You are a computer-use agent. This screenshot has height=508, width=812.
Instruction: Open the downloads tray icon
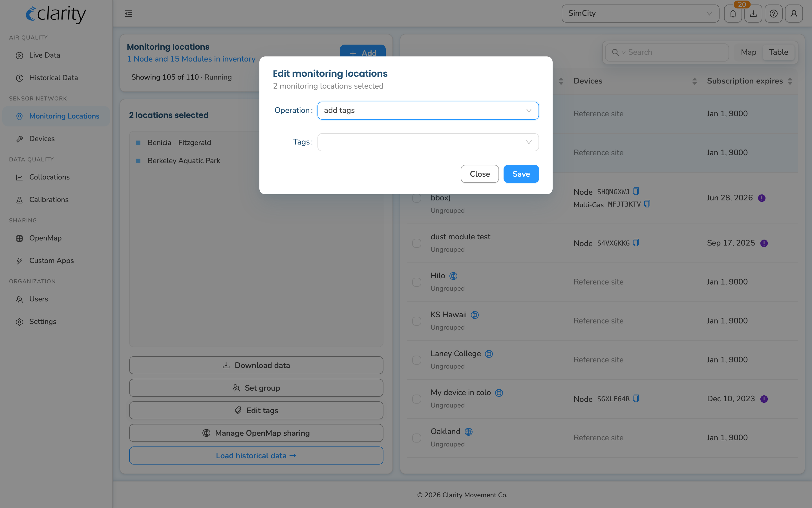tap(753, 14)
